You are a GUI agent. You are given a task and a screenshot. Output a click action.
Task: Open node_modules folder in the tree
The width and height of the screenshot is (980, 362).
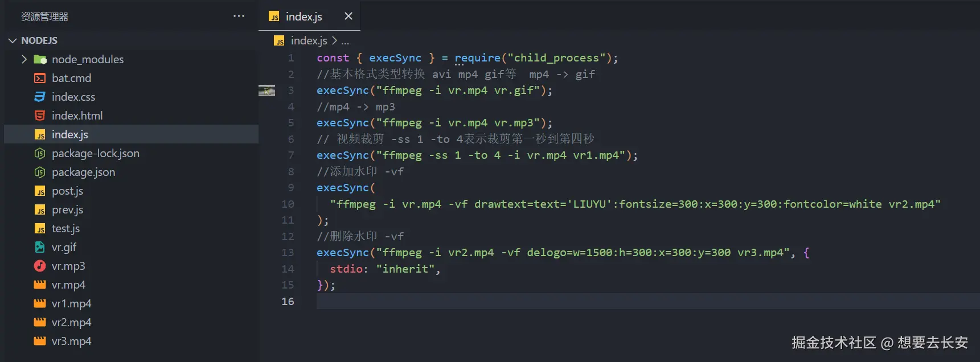point(88,59)
